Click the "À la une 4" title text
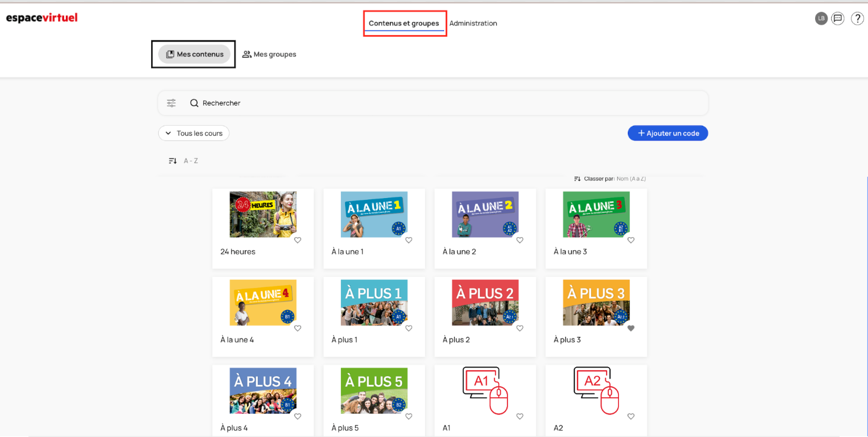 click(x=237, y=340)
